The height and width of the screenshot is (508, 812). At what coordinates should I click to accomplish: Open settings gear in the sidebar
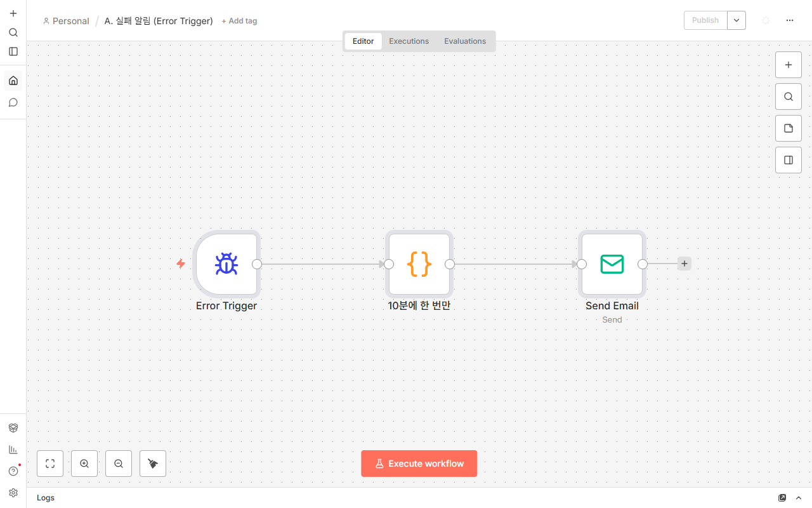click(x=13, y=493)
